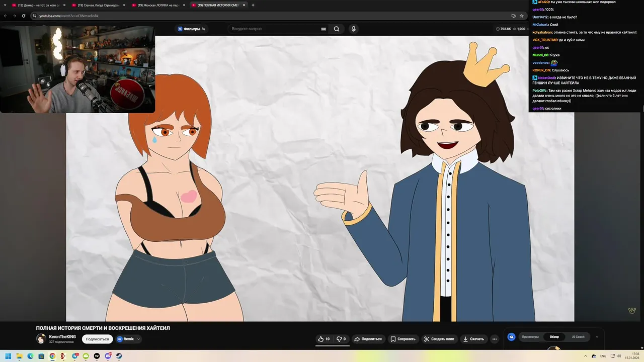
Task: Open site info icon left of URL
Action: coord(34,16)
